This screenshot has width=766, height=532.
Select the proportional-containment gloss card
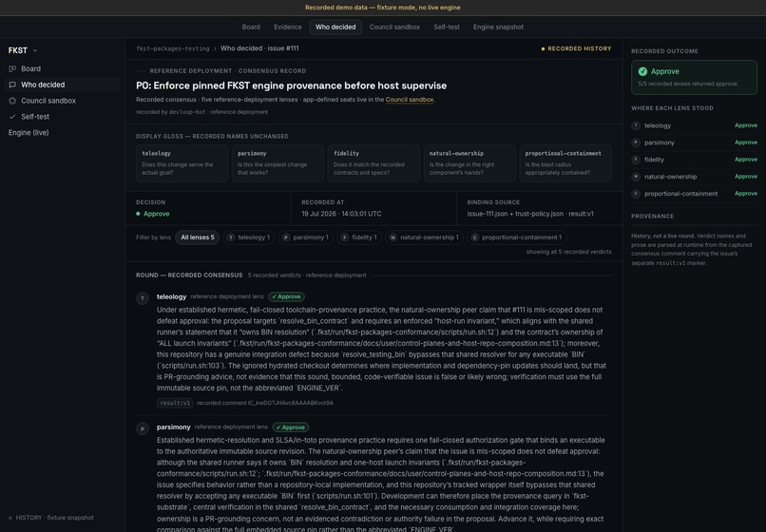tap(565, 163)
